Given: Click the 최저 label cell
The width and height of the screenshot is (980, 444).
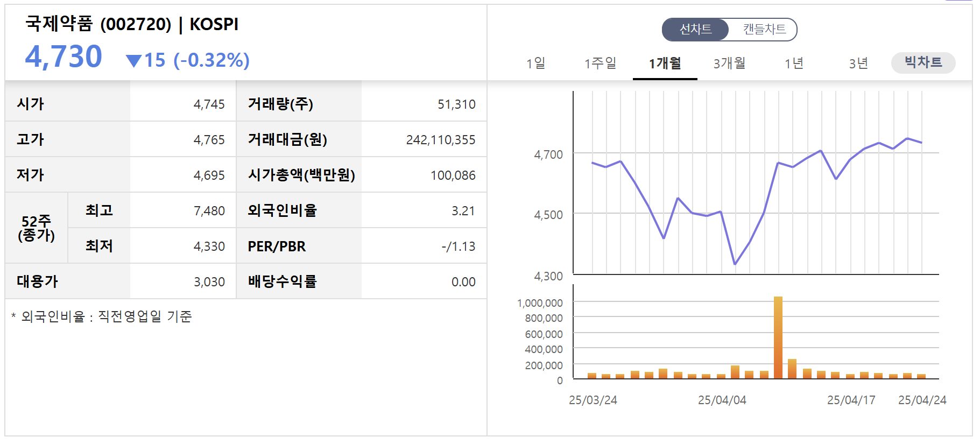Looking at the screenshot, I should tap(99, 245).
